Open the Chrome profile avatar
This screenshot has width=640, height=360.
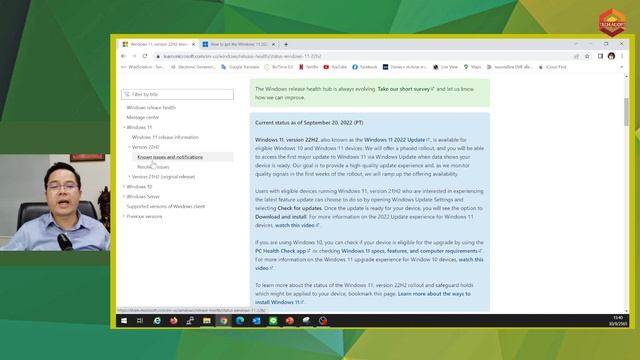point(611,56)
